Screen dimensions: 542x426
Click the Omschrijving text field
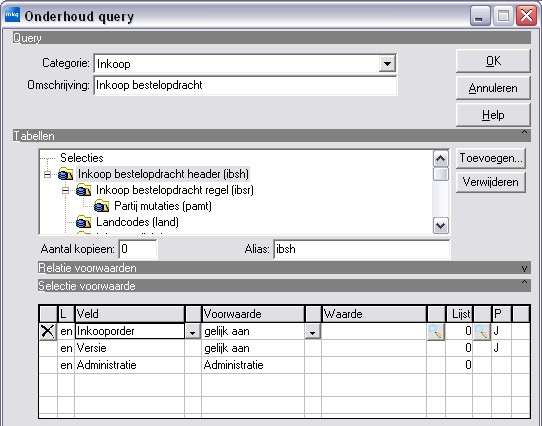click(x=245, y=85)
